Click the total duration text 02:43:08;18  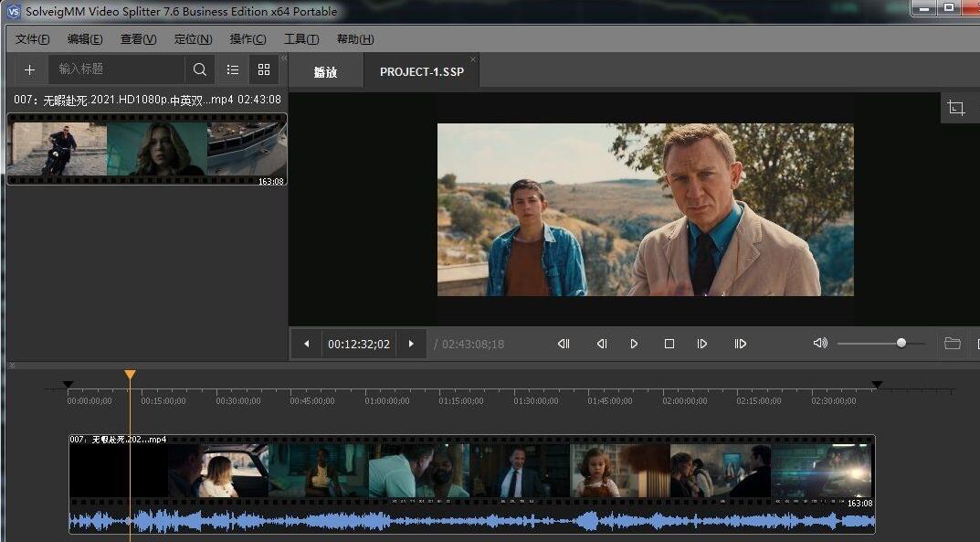coord(472,345)
